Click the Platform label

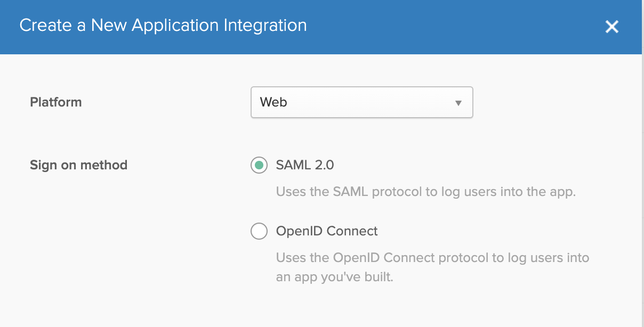tap(55, 102)
